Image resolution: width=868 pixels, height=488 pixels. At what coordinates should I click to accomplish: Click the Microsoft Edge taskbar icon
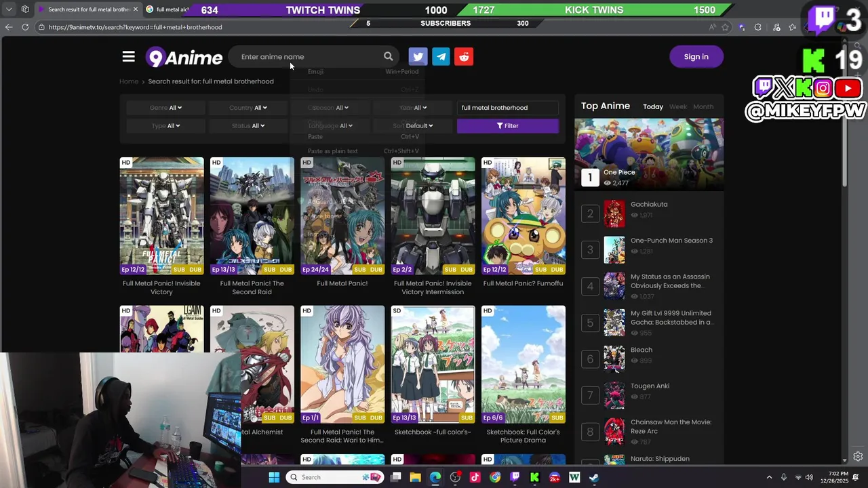pyautogui.click(x=435, y=477)
